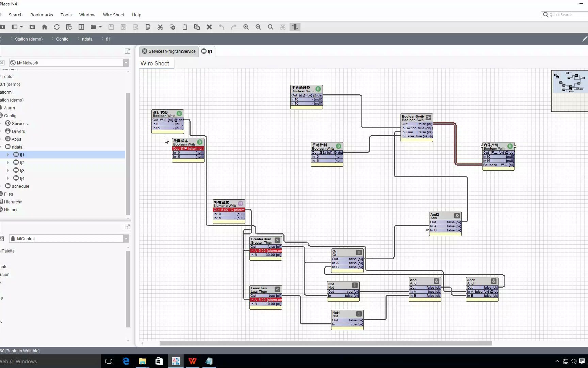The image size is (588, 368).
Task: Open File Explorer from the taskbar
Action: pos(142,361)
